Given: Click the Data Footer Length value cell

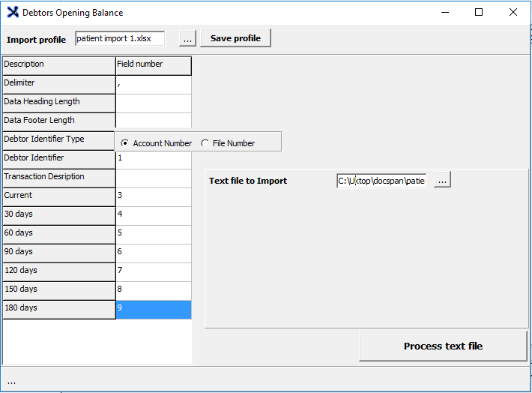Looking at the screenshot, I should (154, 121).
